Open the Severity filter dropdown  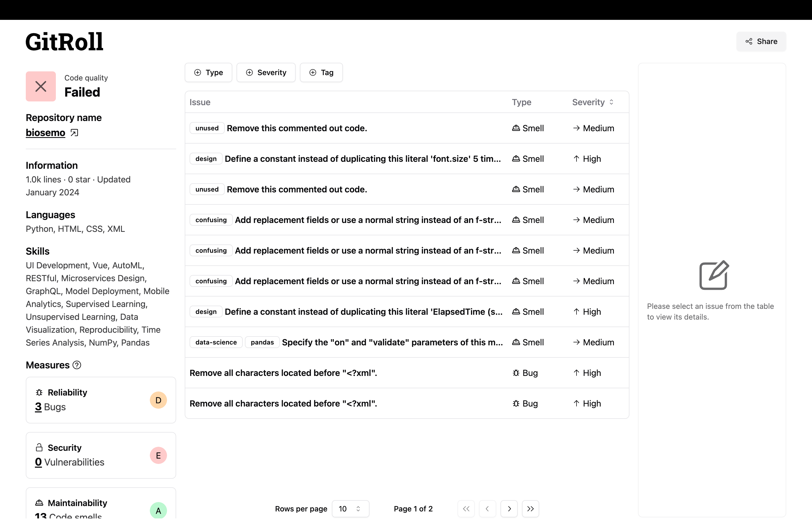[266, 72]
